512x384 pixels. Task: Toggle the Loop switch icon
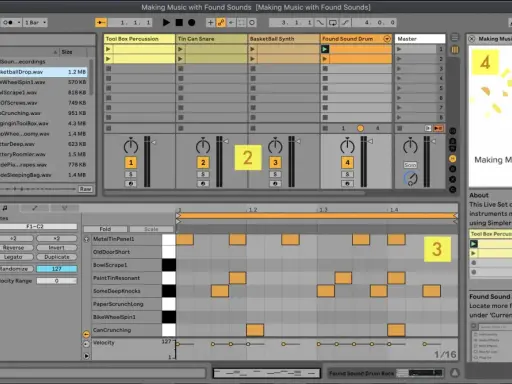tap(333, 23)
